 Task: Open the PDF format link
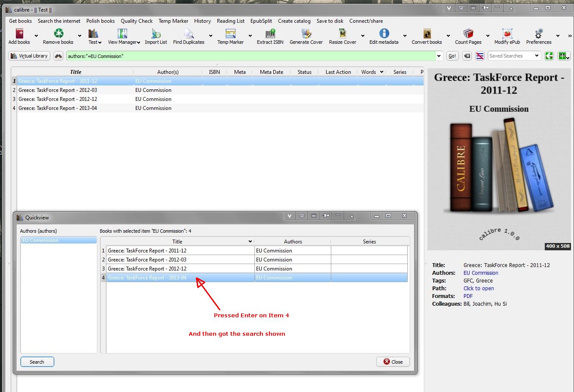[468, 296]
